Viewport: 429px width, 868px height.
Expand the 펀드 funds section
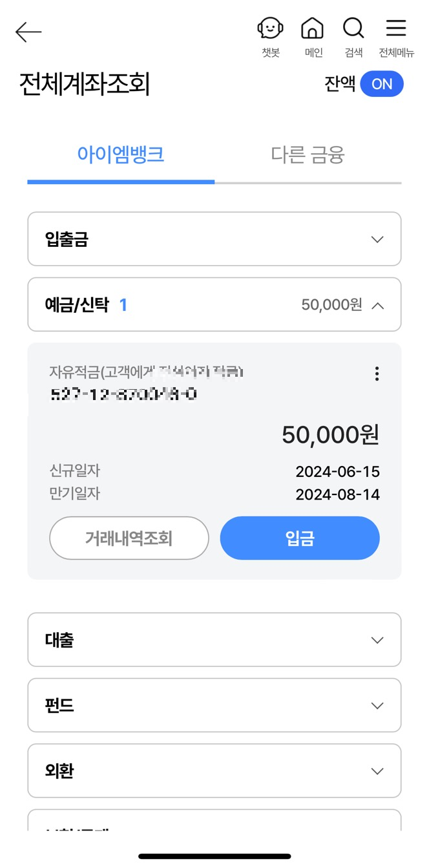[214, 705]
